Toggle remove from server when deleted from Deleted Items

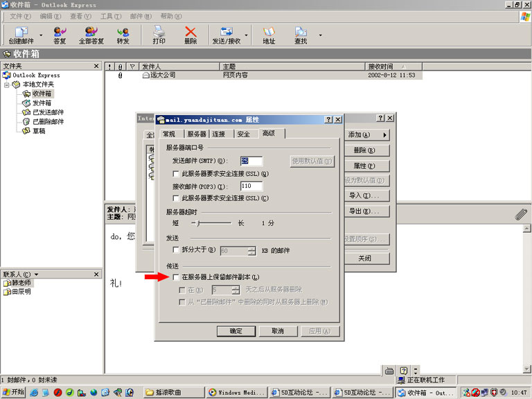[x=182, y=302]
